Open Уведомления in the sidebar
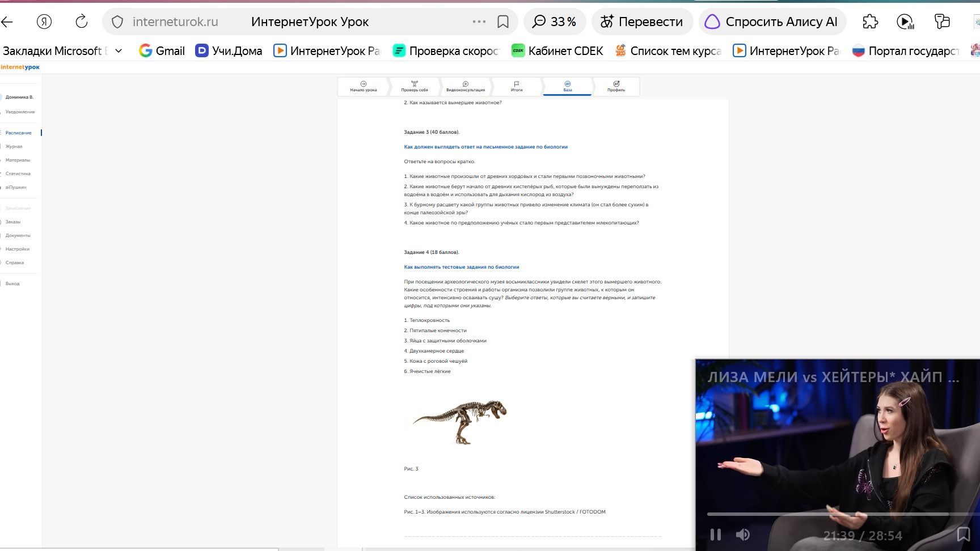980x551 pixels. coord(20,112)
